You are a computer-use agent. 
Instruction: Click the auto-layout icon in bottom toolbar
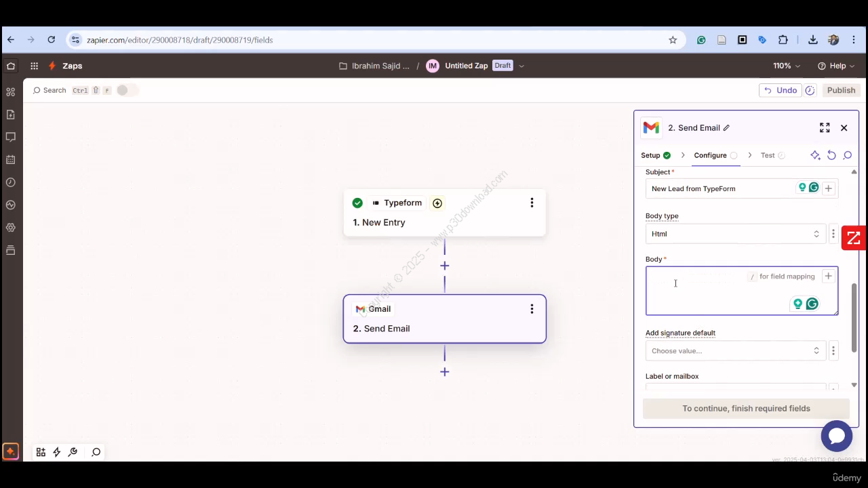tap(41, 452)
